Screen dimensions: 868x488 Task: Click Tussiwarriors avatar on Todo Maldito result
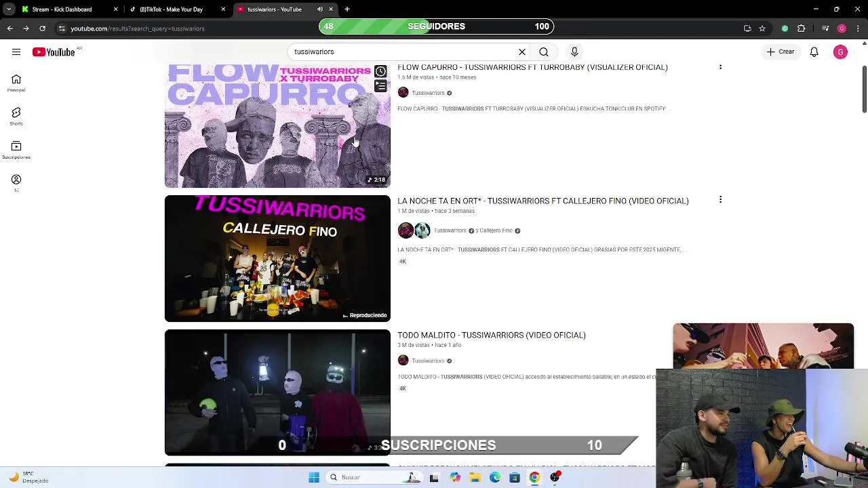(x=403, y=361)
